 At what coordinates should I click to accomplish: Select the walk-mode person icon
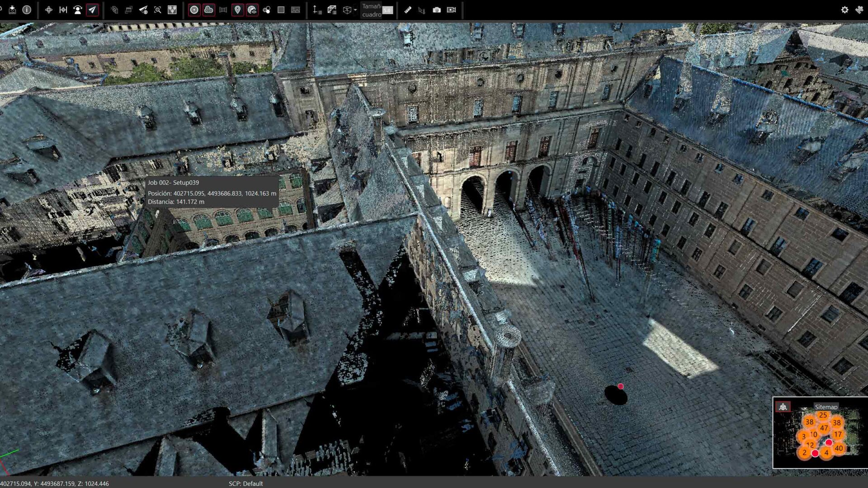[x=77, y=9]
